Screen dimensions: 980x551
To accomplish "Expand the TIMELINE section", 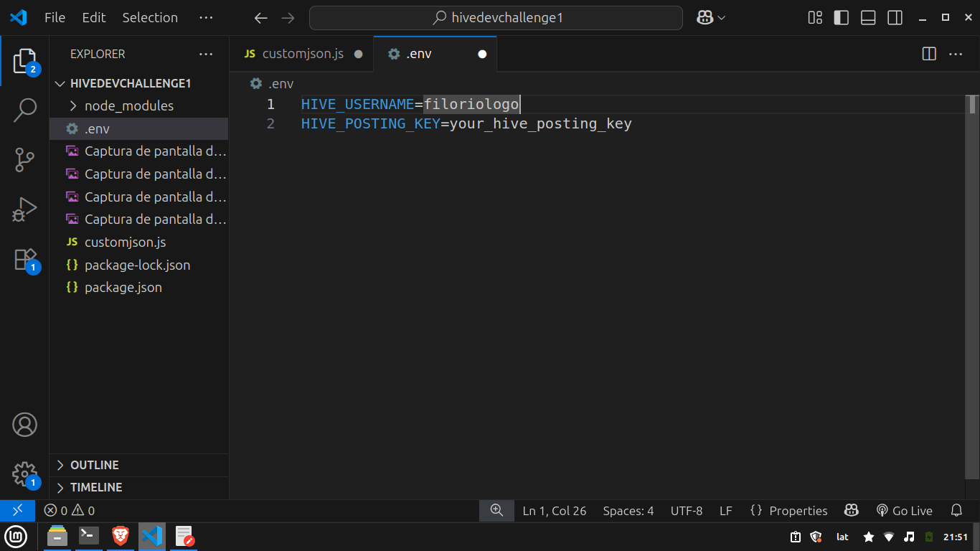I will pos(95,487).
